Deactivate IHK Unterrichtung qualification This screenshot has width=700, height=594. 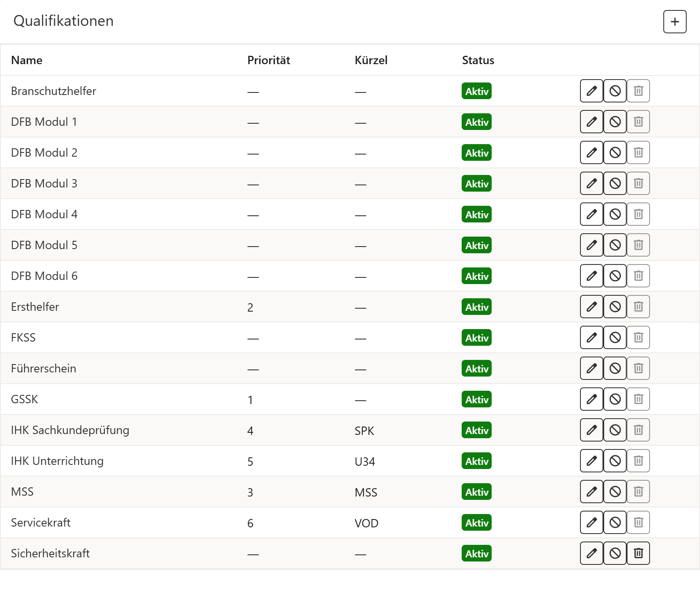point(615,461)
